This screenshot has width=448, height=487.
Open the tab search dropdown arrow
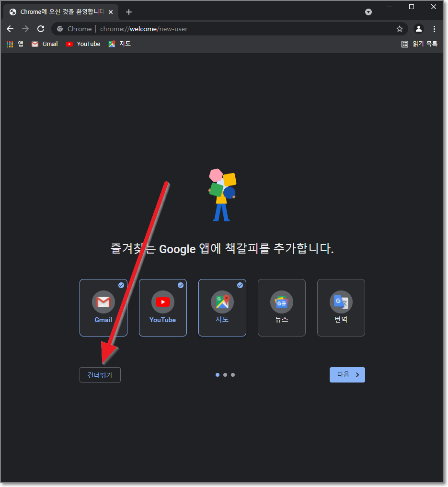pos(368,12)
